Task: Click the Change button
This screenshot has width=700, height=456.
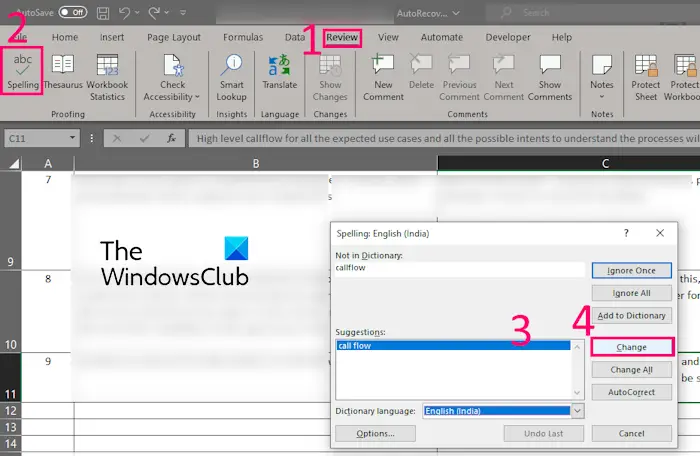Action: tap(631, 347)
